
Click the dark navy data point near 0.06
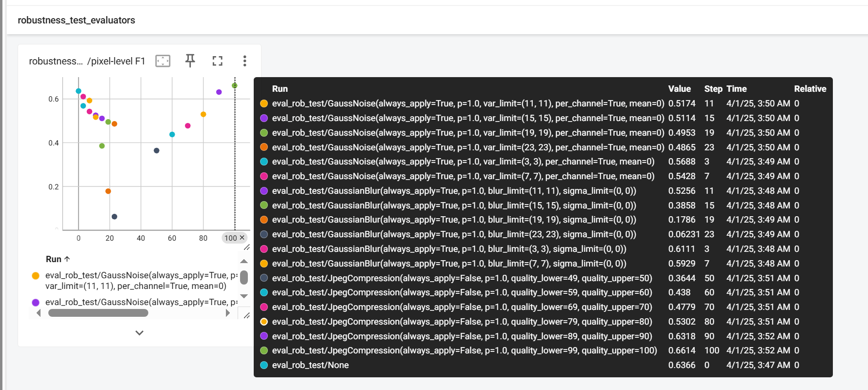pos(114,217)
